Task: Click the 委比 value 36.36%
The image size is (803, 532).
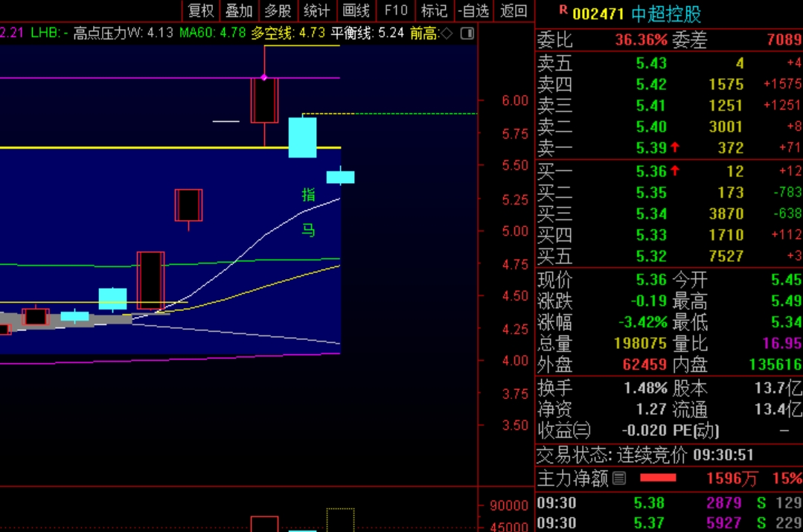Action: [642, 39]
